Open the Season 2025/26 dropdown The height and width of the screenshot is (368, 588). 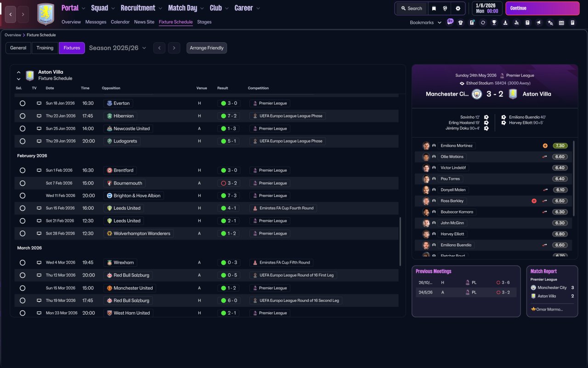pos(118,48)
